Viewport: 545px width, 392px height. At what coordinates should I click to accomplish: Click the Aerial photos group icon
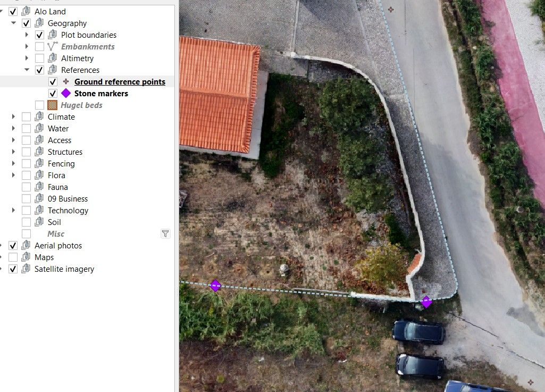pos(26,245)
